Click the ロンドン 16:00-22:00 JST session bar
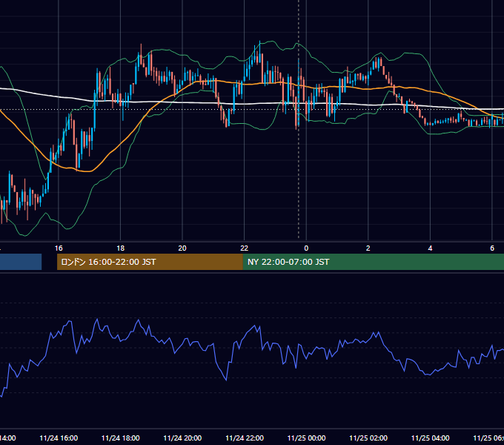 (150, 262)
